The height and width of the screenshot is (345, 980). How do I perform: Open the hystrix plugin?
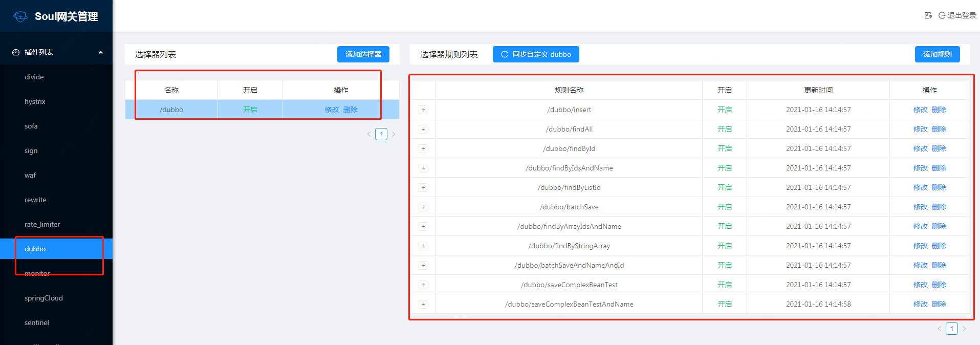point(56,101)
